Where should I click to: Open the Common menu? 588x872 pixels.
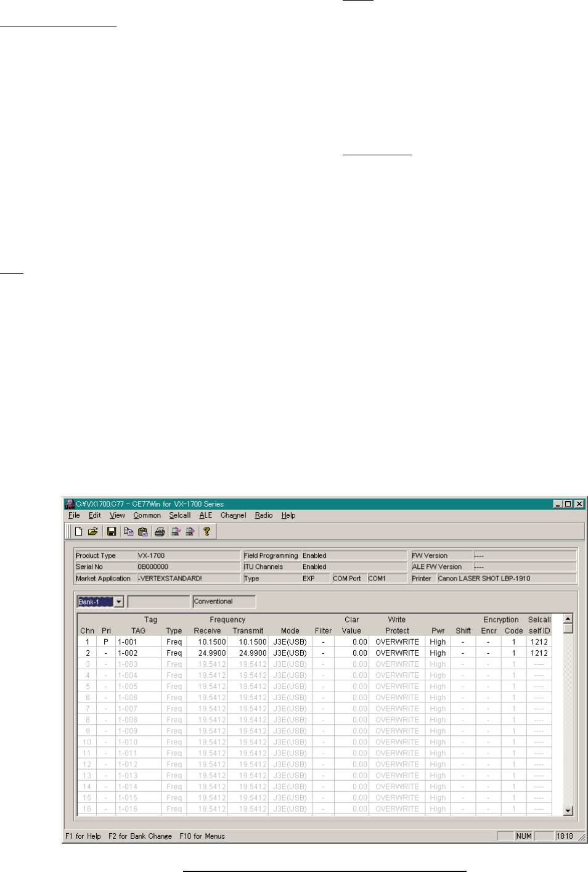[147, 515]
